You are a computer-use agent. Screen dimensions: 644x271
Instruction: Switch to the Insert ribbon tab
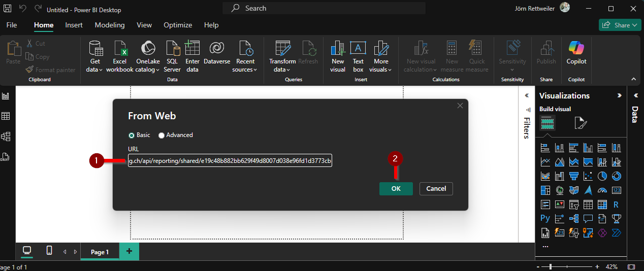[74, 25]
